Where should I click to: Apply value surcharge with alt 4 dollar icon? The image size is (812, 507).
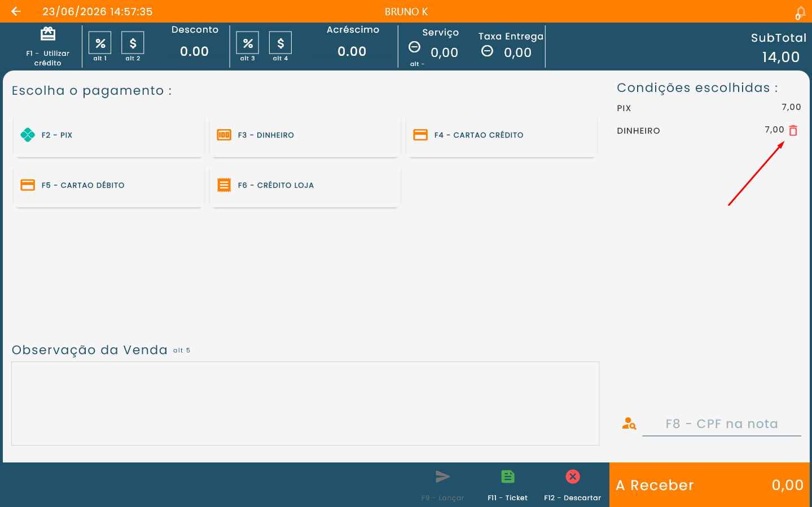pos(280,43)
